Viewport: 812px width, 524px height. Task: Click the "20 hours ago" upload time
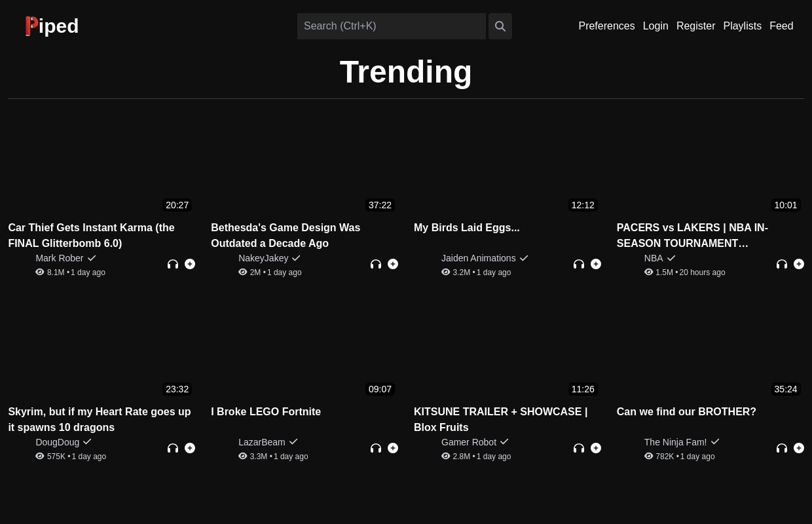(702, 272)
